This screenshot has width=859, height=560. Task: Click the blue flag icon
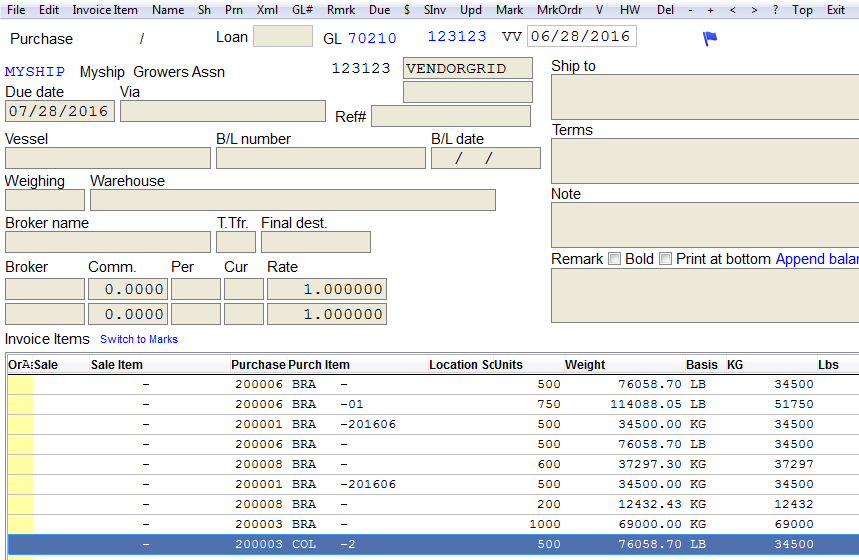tap(709, 38)
